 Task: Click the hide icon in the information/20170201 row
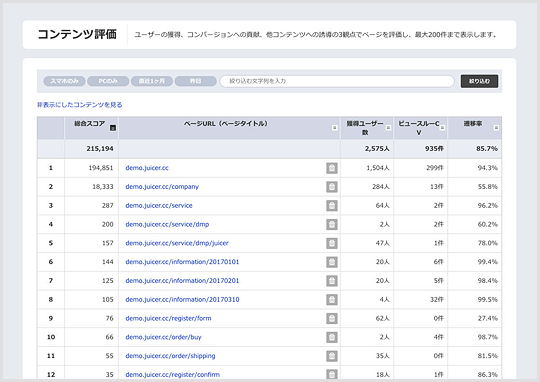point(332,281)
